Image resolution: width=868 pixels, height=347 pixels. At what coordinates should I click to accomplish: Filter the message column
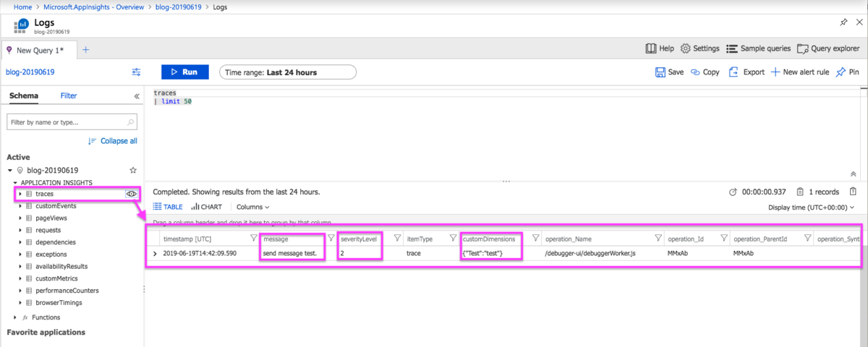click(x=330, y=238)
